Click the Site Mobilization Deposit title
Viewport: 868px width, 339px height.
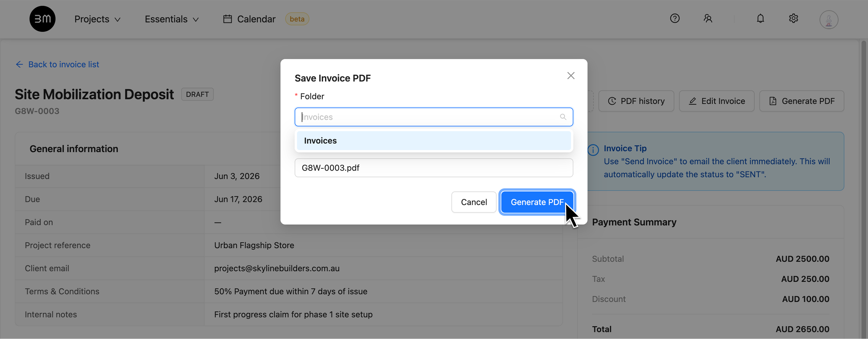[x=94, y=94]
